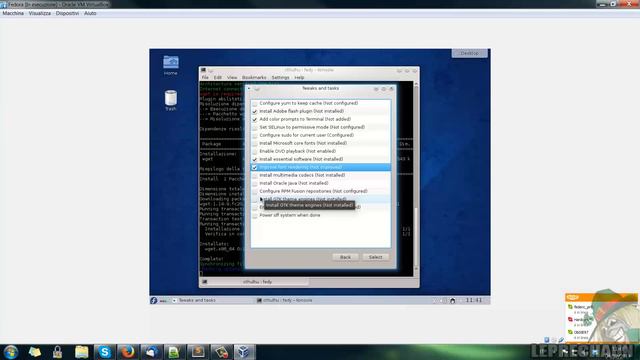Click the Desktop button at top-right of Fedora desktop
The width and height of the screenshot is (640, 360).
point(469,53)
